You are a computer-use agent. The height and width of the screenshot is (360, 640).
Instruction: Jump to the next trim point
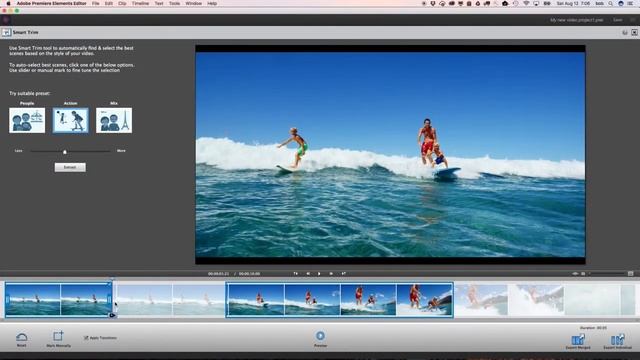[344, 273]
